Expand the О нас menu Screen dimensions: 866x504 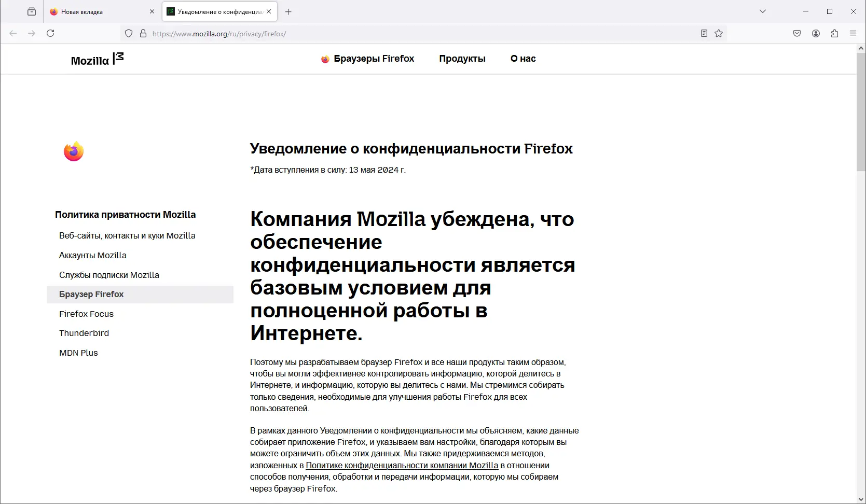(x=523, y=59)
